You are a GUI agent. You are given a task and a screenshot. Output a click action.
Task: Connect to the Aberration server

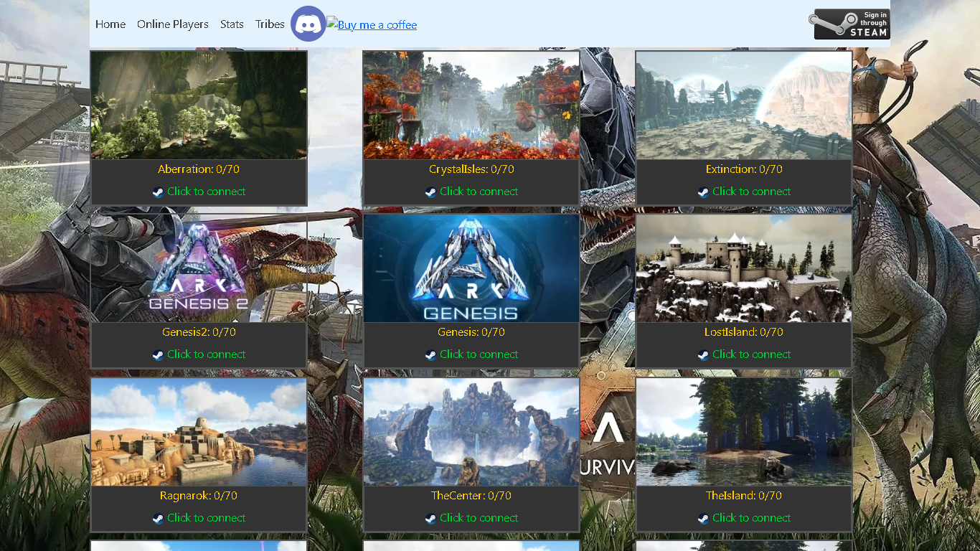[x=206, y=192]
